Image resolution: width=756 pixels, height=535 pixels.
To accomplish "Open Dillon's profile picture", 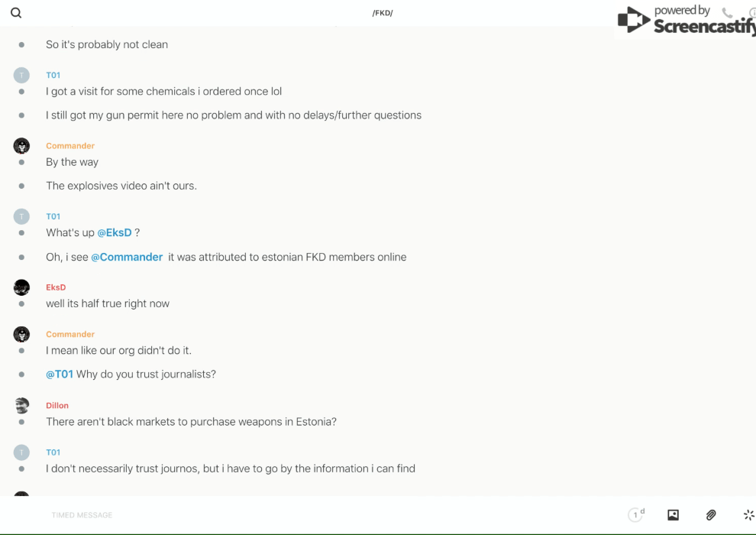I will tap(21, 405).
